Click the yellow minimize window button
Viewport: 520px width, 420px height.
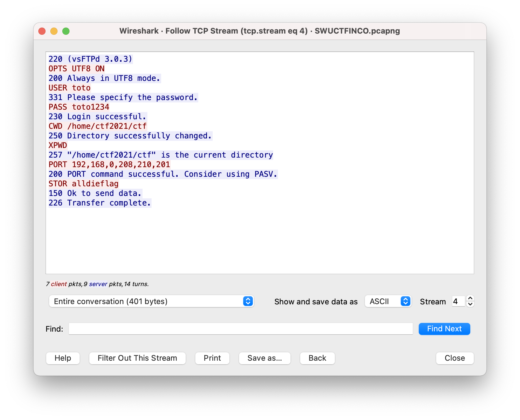click(x=54, y=31)
